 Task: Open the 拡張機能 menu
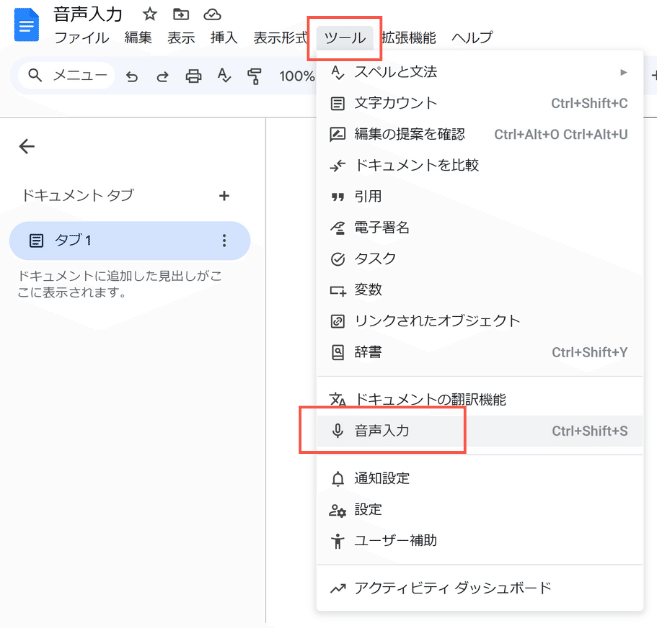(409, 38)
